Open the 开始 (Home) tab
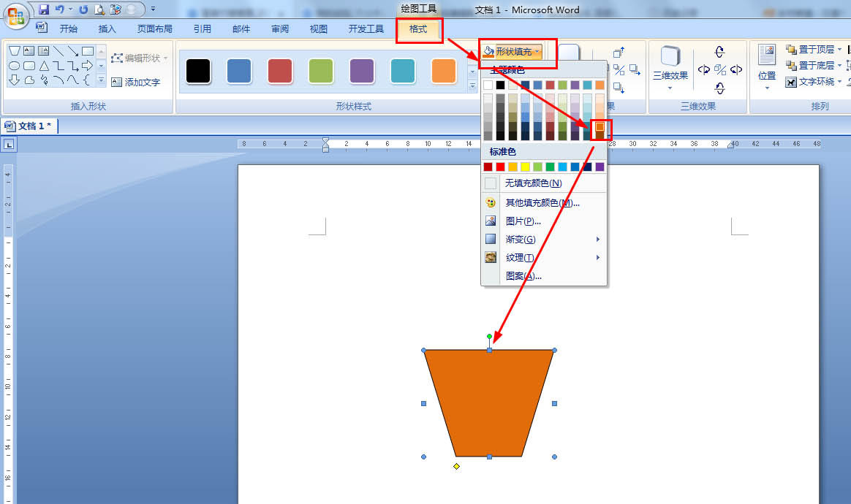The height and width of the screenshot is (504, 851). click(x=69, y=28)
